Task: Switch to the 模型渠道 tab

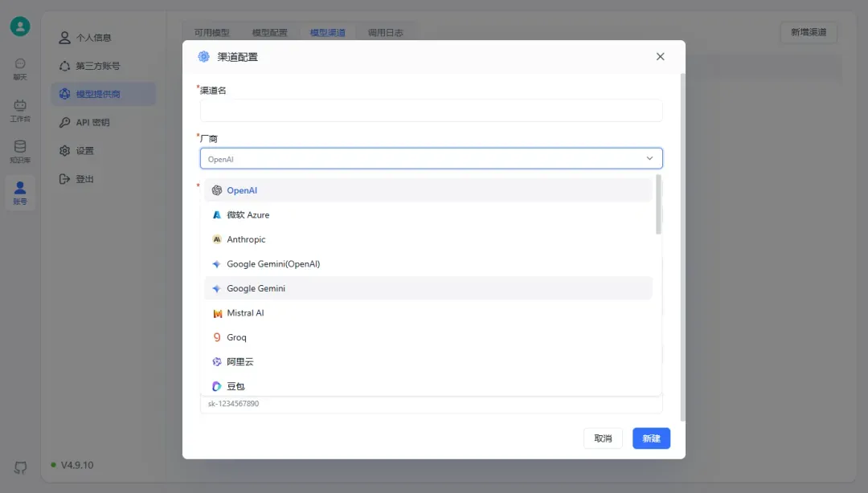Action: click(x=328, y=33)
